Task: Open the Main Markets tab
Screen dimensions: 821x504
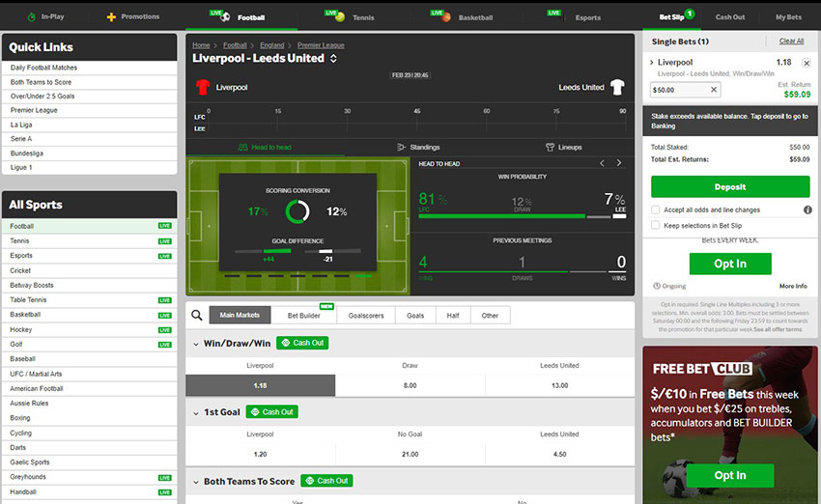Action: [x=240, y=315]
